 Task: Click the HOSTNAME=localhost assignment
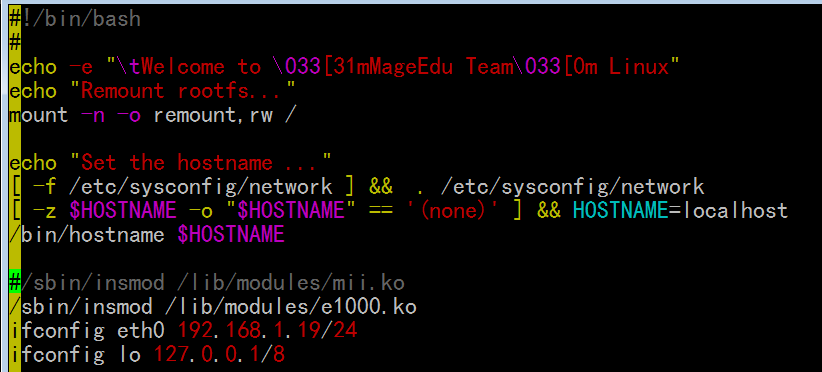click(x=680, y=211)
